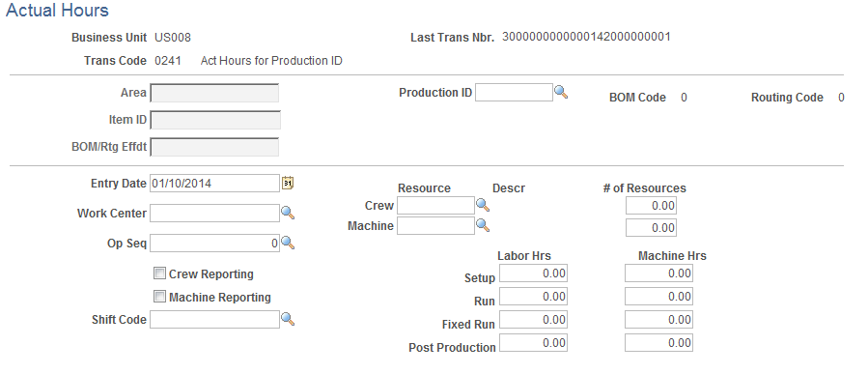Click the Run Labor Hrs field
The image size is (868, 374).
(x=534, y=297)
